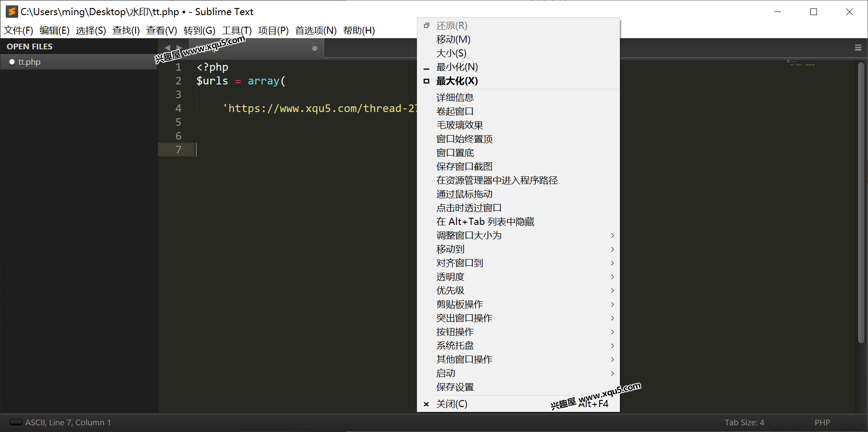
Task: Click the vertical scrollbar of the editor
Action: 861,202
